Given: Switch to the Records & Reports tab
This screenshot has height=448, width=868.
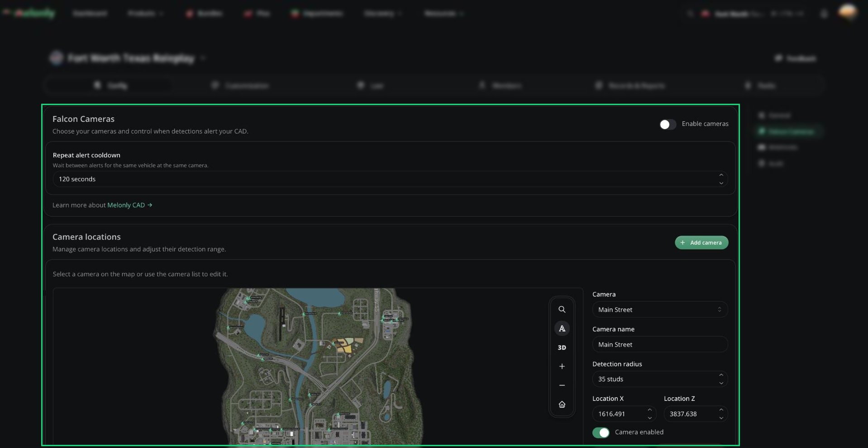Looking at the screenshot, I should (x=630, y=85).
